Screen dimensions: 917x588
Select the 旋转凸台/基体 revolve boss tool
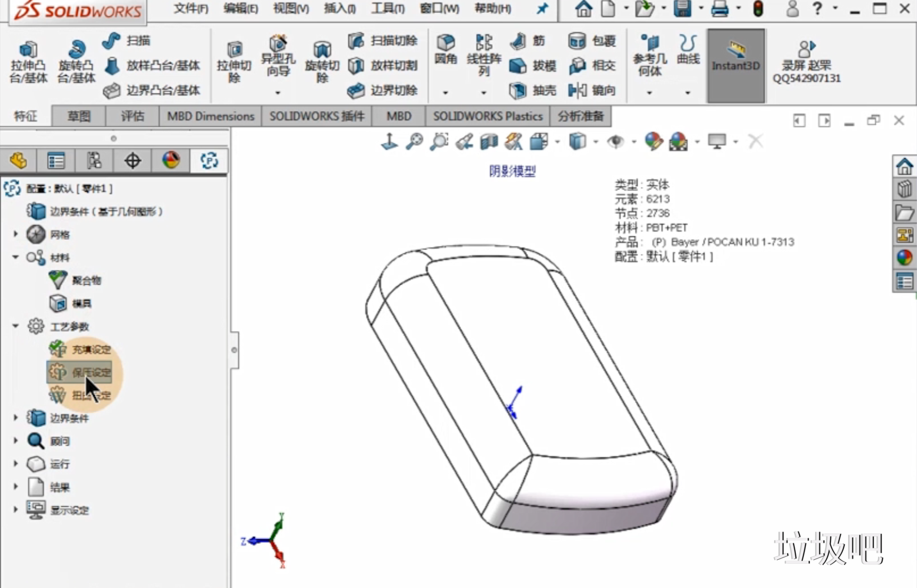76,62
